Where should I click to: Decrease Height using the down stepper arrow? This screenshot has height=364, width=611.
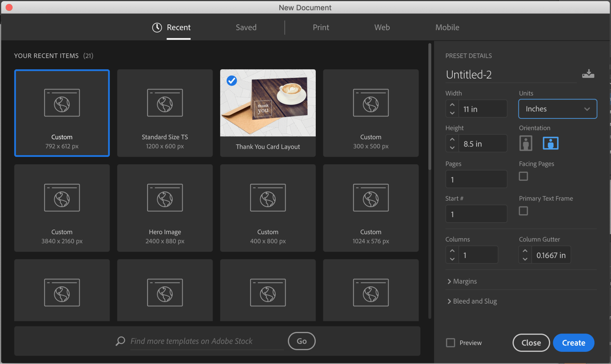(x=452, y=147)
